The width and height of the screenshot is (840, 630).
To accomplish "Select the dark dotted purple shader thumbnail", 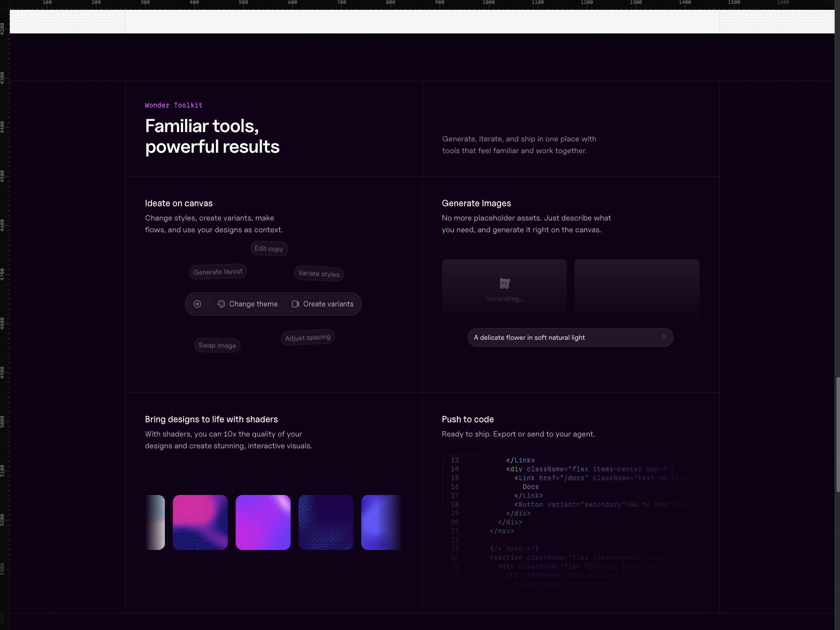I will click(x=326, y=522).
